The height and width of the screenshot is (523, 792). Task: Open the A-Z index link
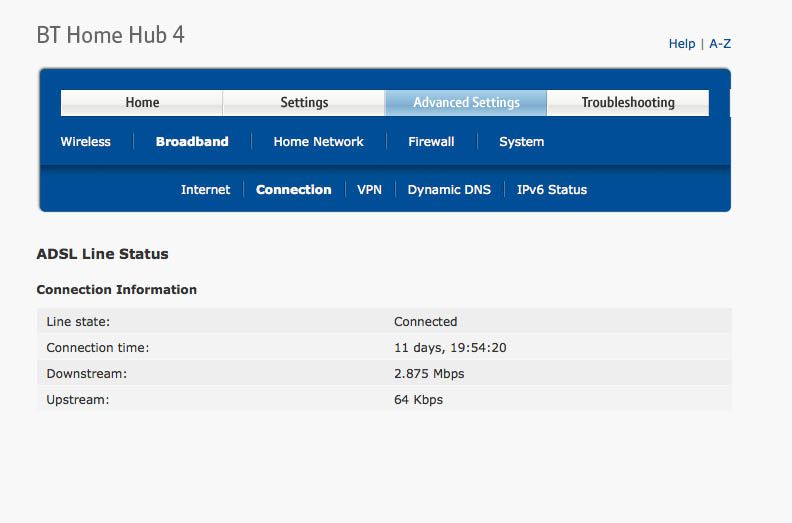click(720, 44)
